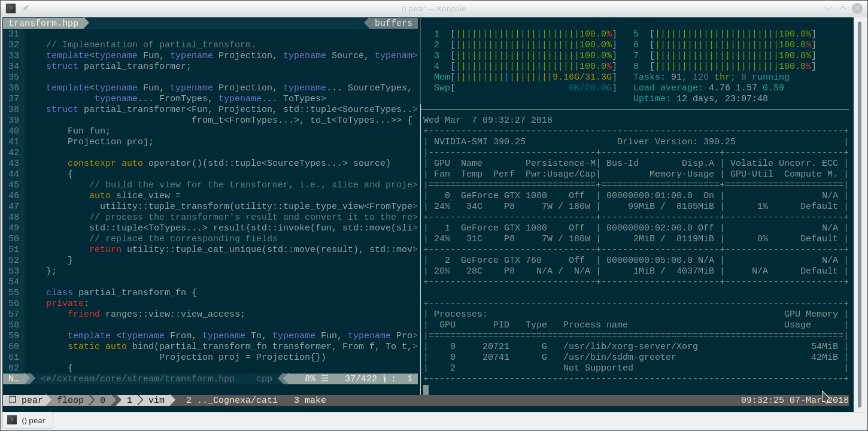Click the Tasks: 91 line in htop
The height and width of the screenshot is (431, 868).
[x=711, y=77]
